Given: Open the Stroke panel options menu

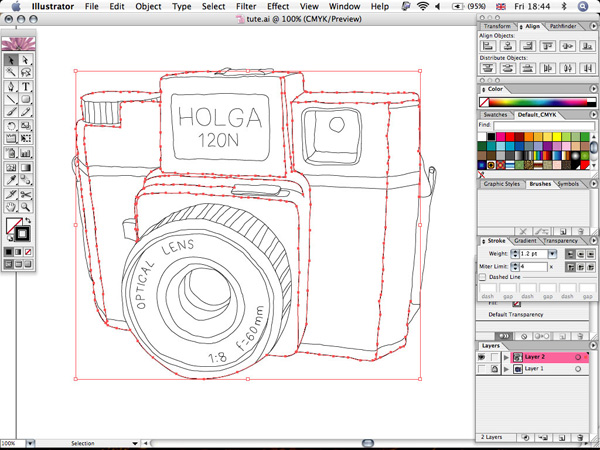Looking at the screenshot, I should (x=594, y=241).
